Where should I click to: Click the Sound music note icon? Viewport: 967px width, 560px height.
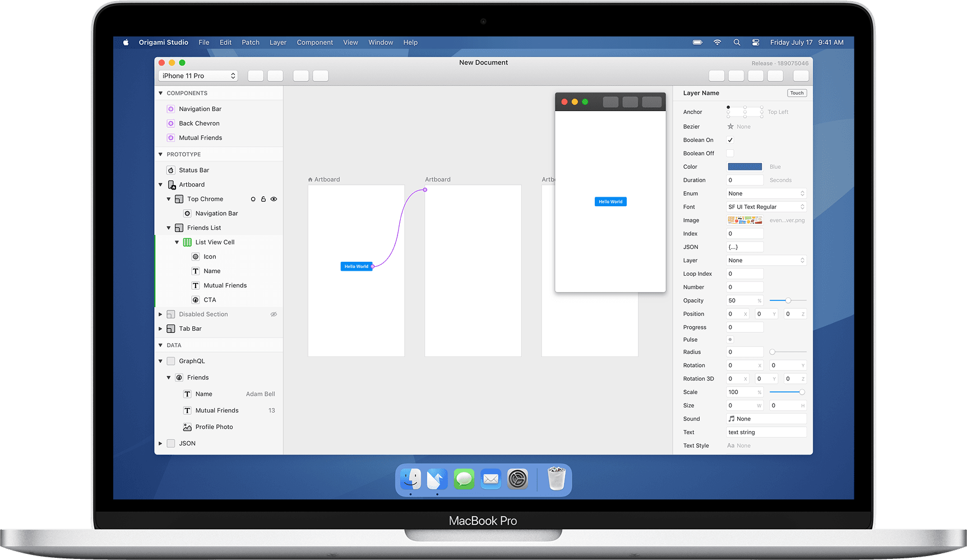click(732, 419)
